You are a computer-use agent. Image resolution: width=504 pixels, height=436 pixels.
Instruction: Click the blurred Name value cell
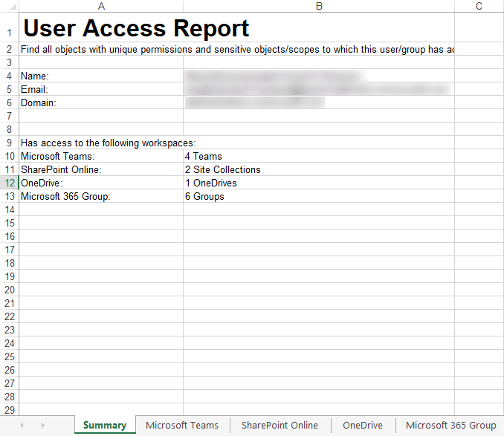point(319,76)
